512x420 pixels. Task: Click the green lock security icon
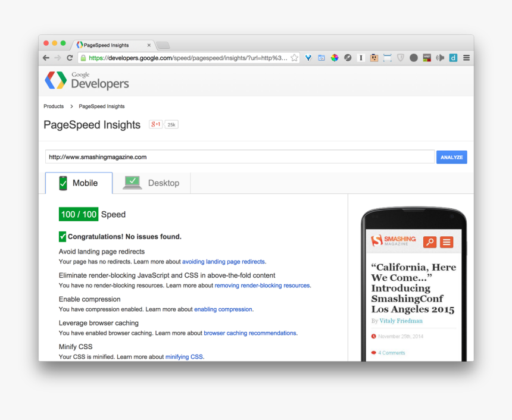(x=83, y=58)
